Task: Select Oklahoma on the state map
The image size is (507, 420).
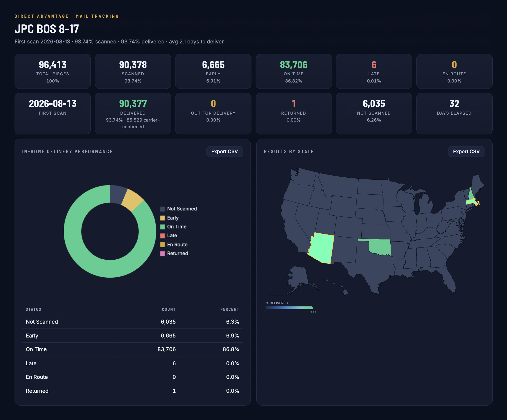Action: 380,247
